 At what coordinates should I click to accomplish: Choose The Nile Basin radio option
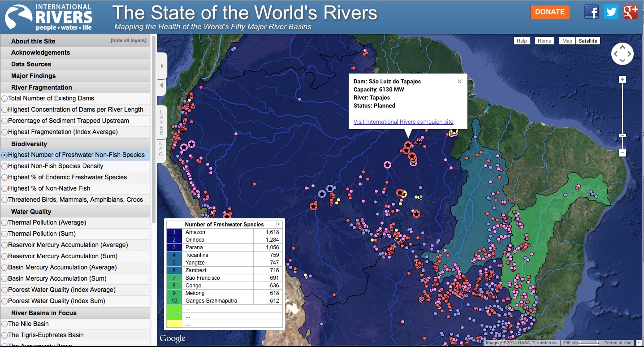4,324
